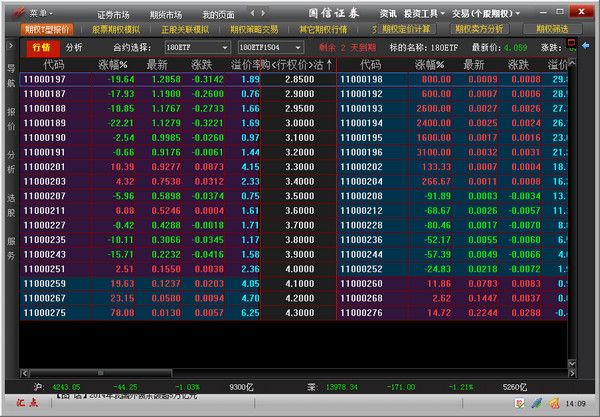This screenshot has height=417, width=600.
Task: Sort by left 最新 column header
Action: [157, 65]
